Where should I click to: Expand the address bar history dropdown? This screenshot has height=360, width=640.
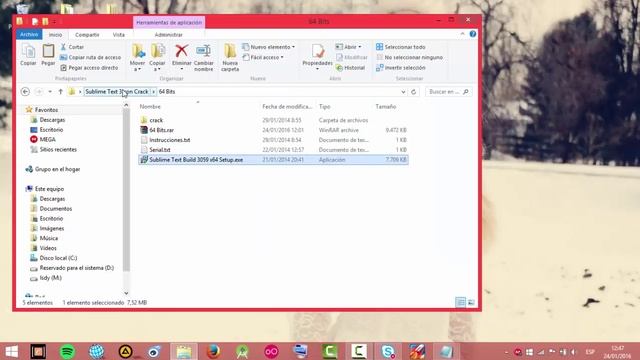point(403,92)
